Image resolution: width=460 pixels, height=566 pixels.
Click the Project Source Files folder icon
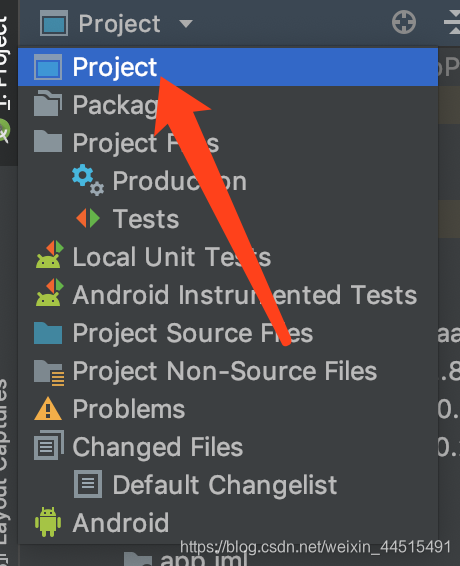tap(48, 333)
